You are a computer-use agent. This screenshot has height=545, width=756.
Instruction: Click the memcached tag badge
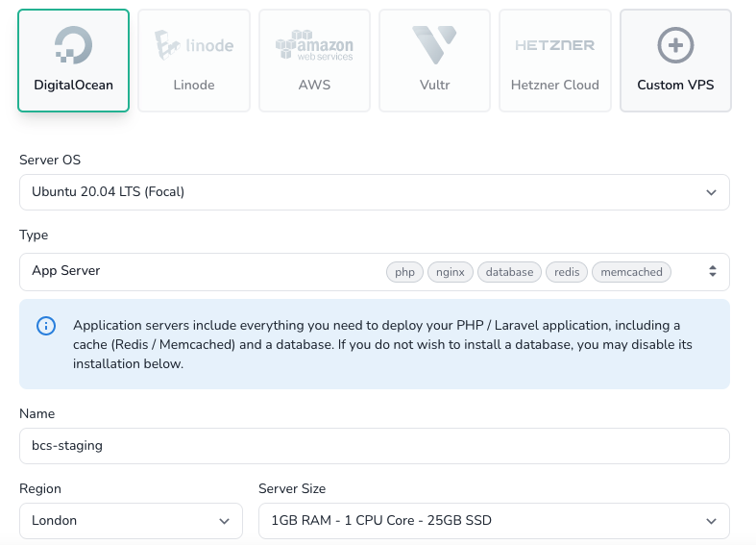[631, 272]
